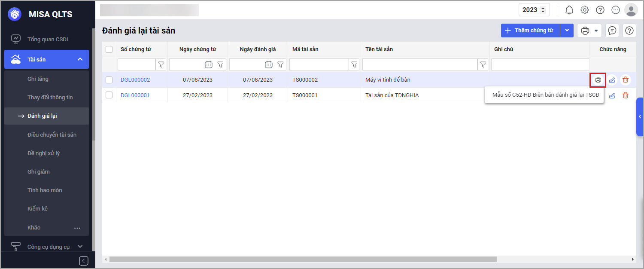644x269 pixels.
Task: Choose Mẫu số C52-HD Biên bản đánh giá lại TSCĐ
Action: (x=545, y=95)
